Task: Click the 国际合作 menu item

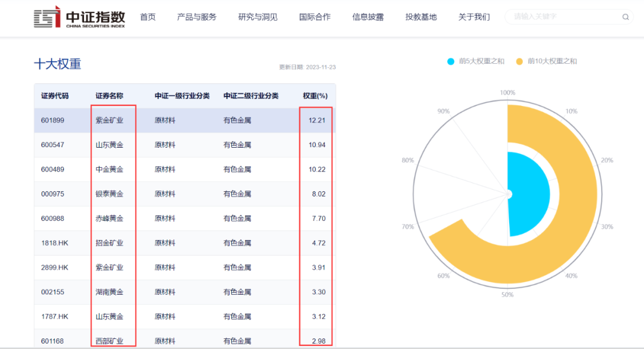Action: [315, 17]
